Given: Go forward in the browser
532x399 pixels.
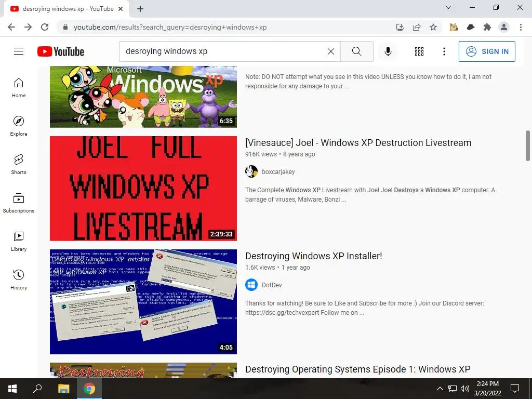Looking at the screenshot, I should coord(28,27).
